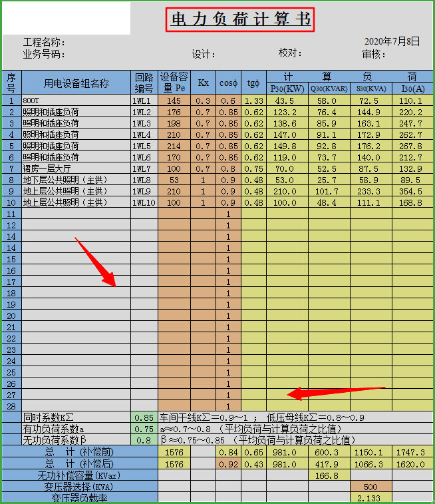Select the P30(KW) column header
The width and height of the screenshot is (435, 504).
tap(287, 89)
